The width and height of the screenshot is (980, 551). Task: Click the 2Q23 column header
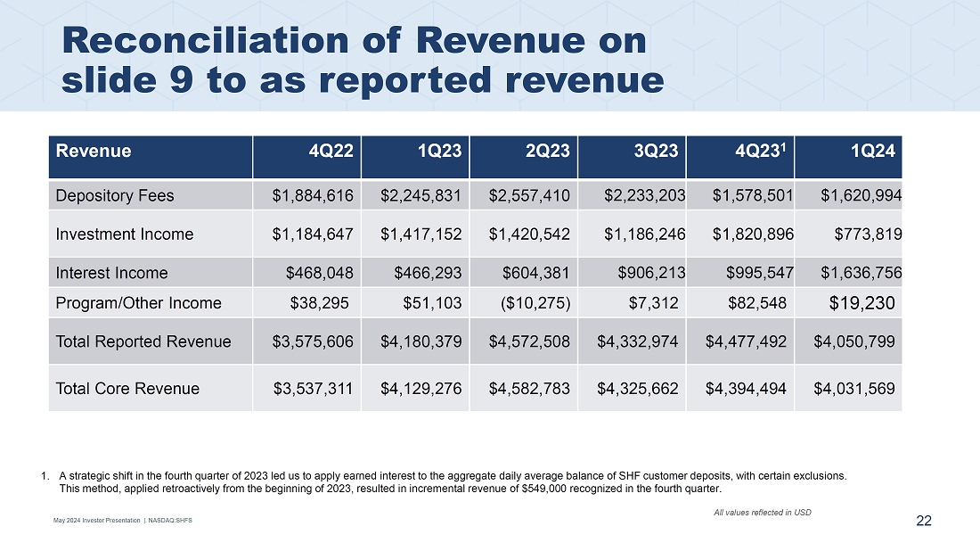tap(548, 151)
